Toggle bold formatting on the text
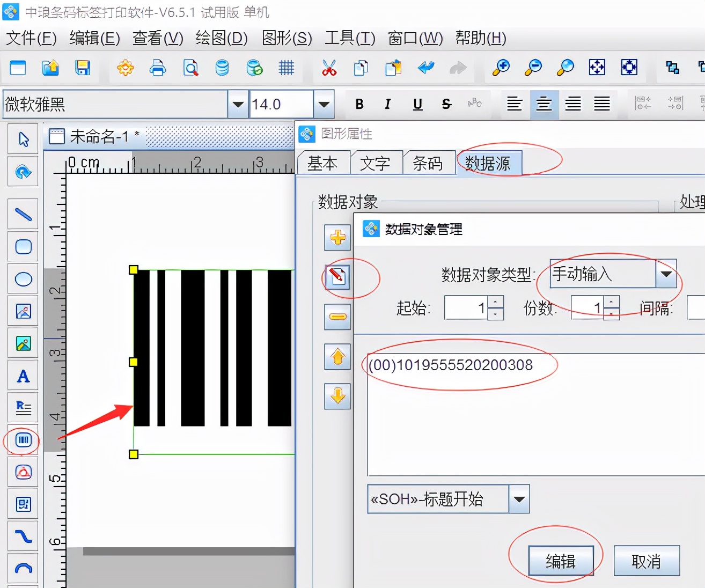The height and width of the screenshot is (588, 705). coord(359,104)
